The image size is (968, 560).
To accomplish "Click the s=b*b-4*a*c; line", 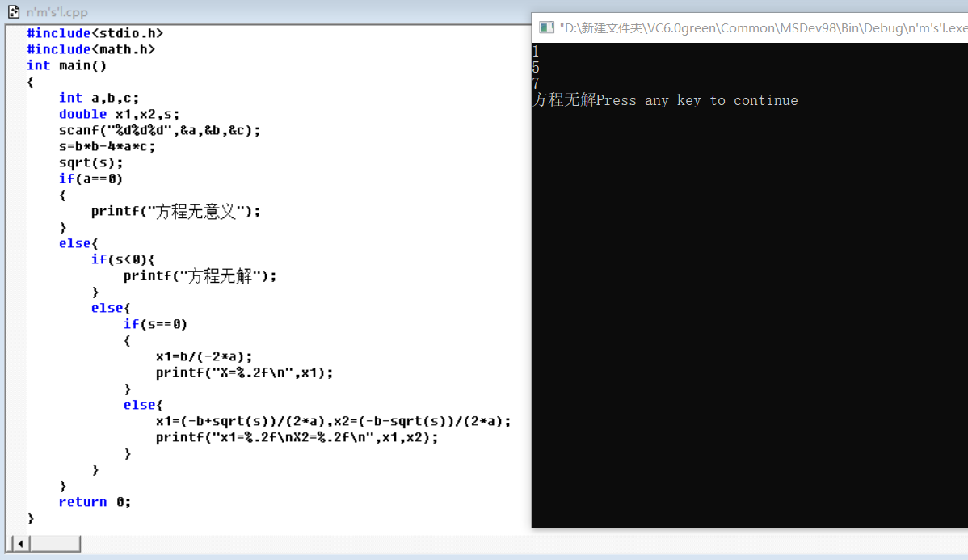I will (x=107, y=146).
